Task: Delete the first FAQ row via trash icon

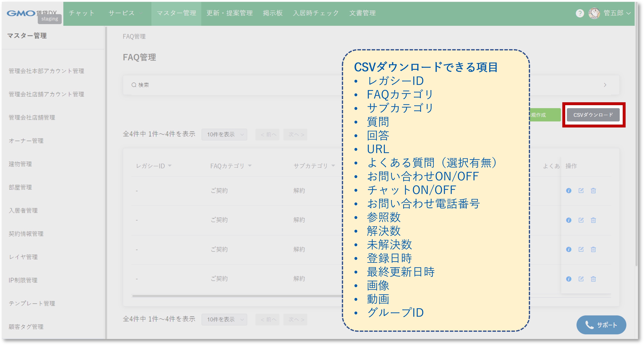Action: [593, 191]
